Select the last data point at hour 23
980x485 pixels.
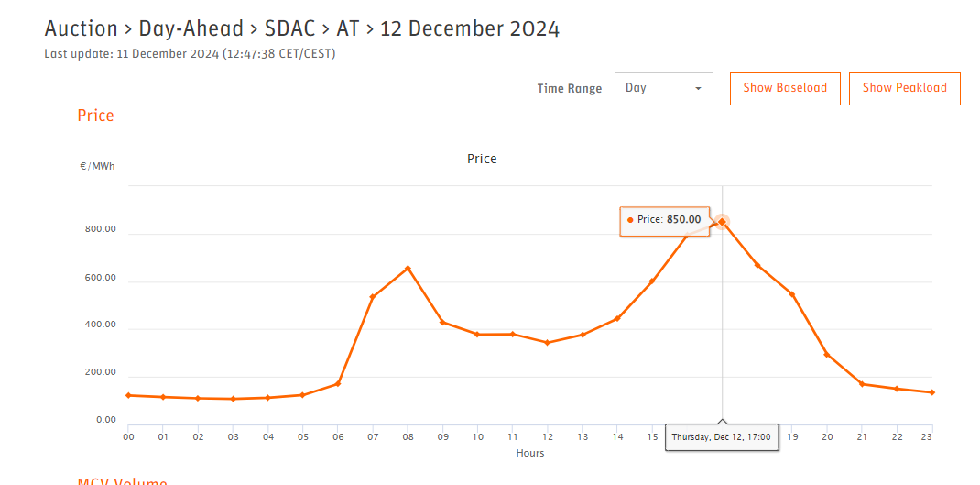click(x=931, y=392)
